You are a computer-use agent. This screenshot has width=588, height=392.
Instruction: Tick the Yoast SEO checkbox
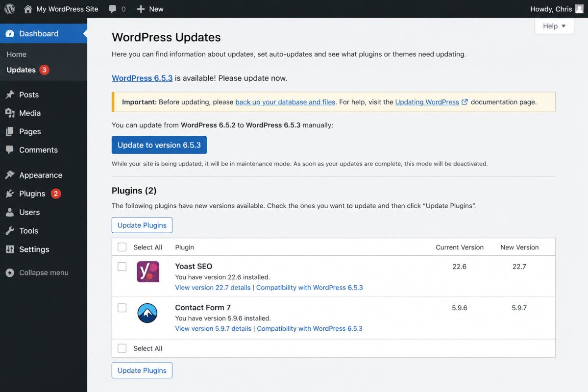(122, 267)
